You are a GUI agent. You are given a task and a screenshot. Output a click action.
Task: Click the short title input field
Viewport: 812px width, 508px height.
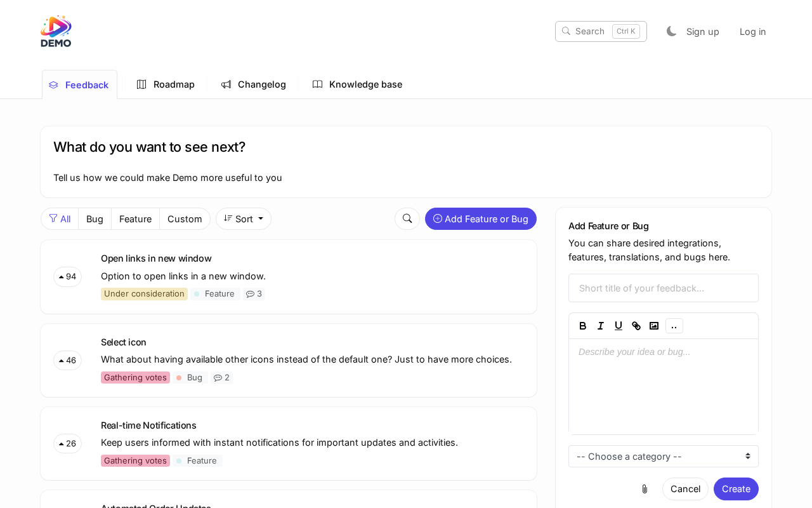click(x=663, y=288)
